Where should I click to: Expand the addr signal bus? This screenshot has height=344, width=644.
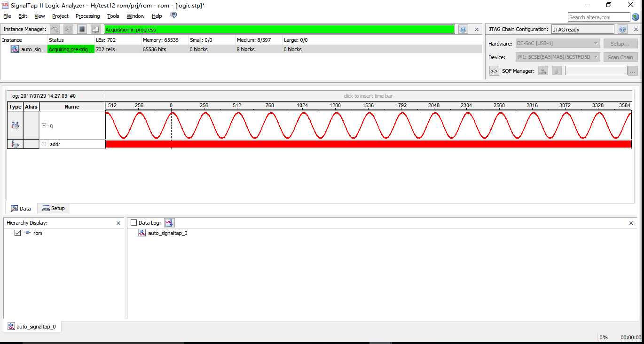[44, 144]
